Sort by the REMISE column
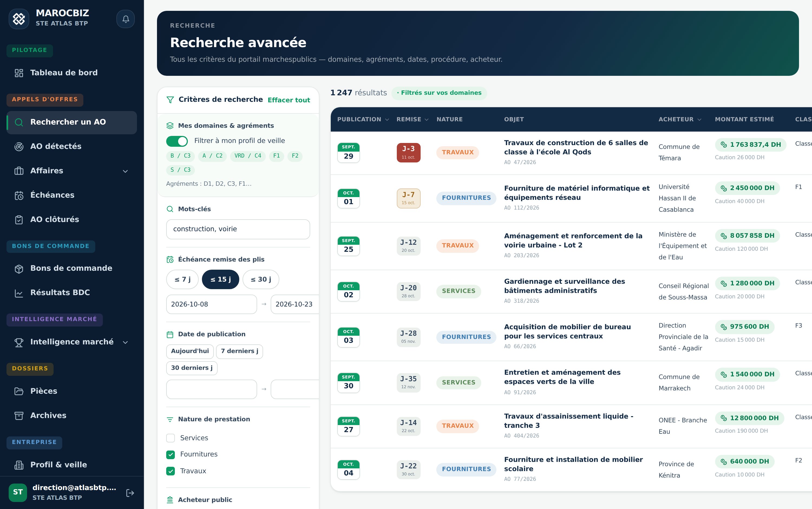Viewport: 812px width, 509px height. coord(412,119)
